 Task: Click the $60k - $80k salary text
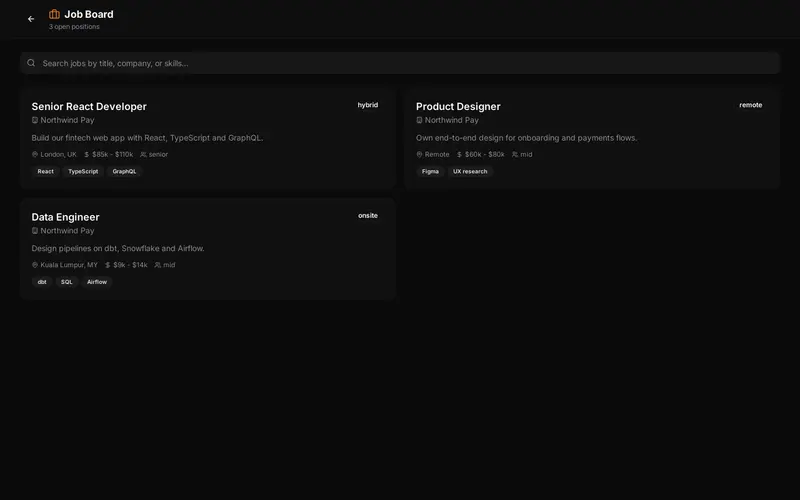pos(484,155)
